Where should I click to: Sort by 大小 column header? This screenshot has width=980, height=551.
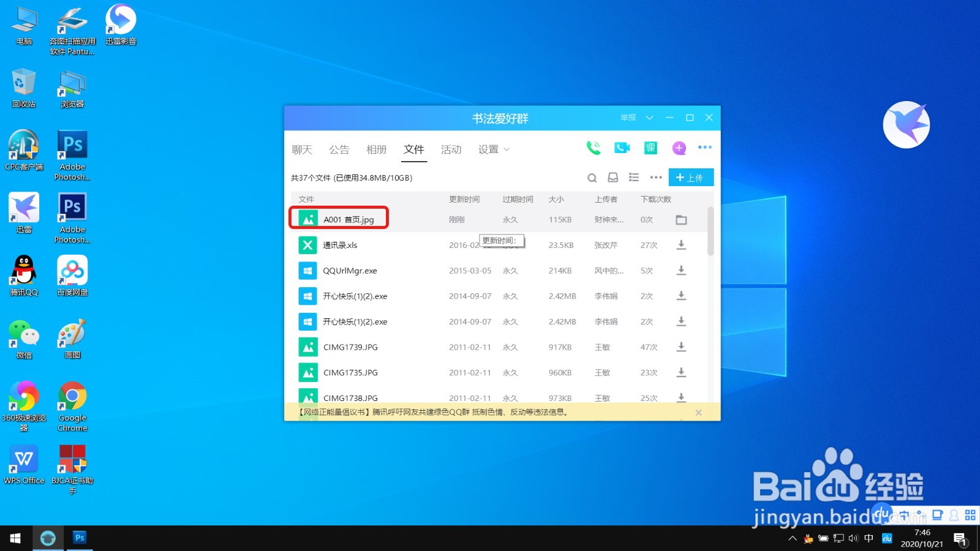click(x=556, y=200)
